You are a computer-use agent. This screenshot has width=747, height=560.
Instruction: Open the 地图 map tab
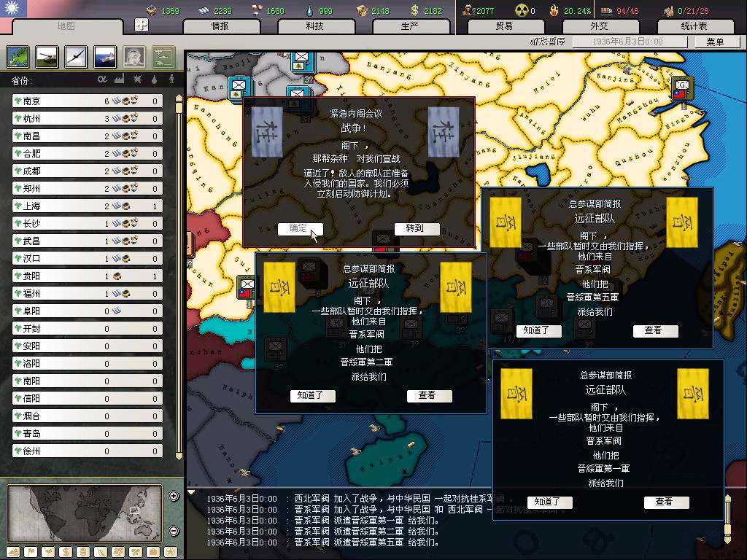pos(66,26)
